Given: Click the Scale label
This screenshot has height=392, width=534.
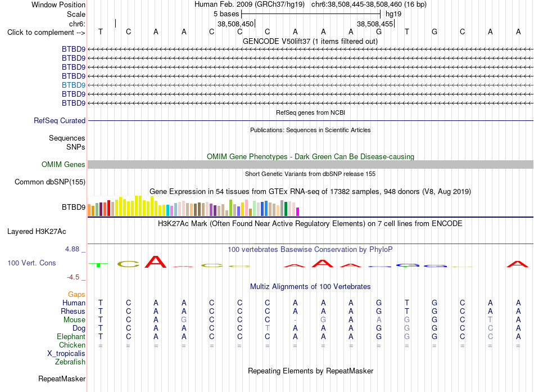Looking at the screenshot, I should pos(76,14).
